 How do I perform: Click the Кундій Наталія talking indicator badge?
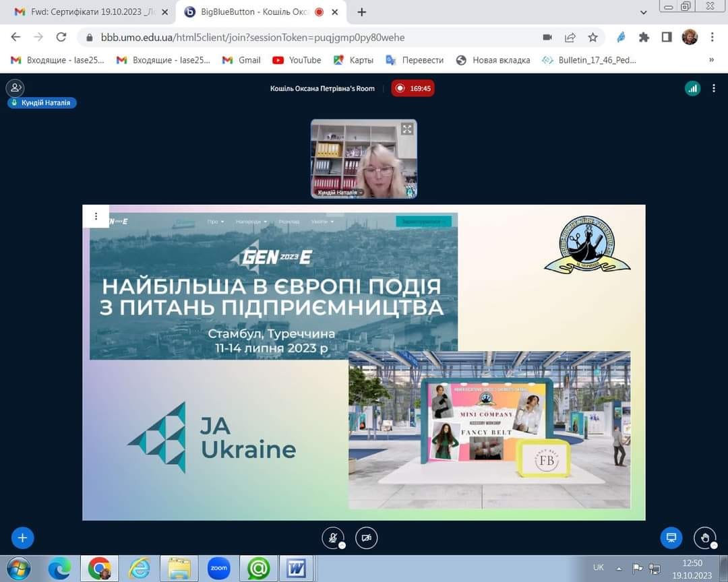tap(42, 102)
